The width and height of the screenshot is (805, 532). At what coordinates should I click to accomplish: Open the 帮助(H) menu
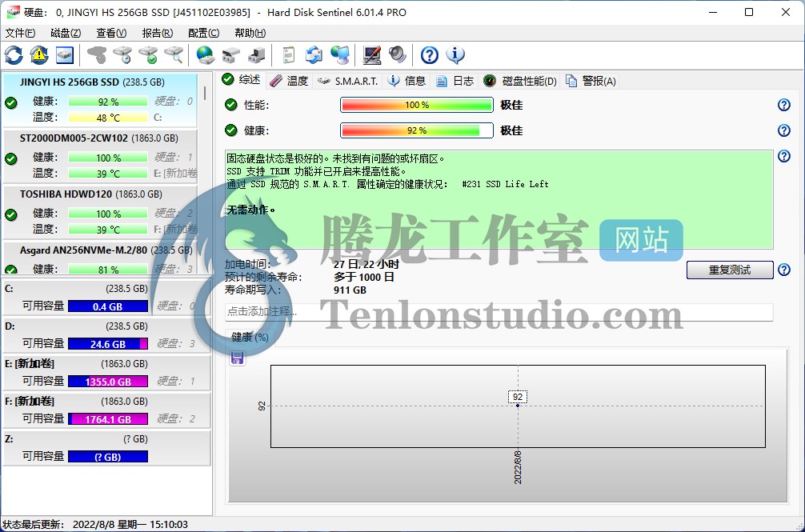250,33
